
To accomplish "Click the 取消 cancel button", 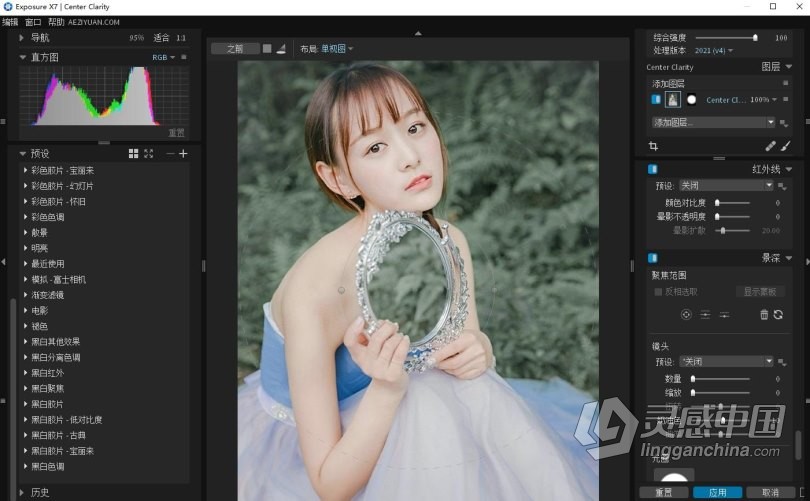I will (x=770, y=492).
